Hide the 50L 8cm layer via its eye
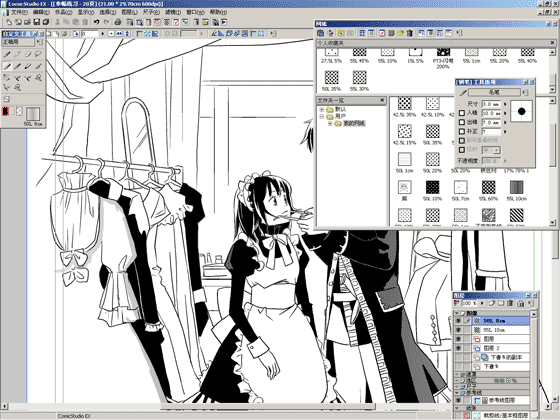This screenshot has height=420, width=560. [x=458, y=321]
